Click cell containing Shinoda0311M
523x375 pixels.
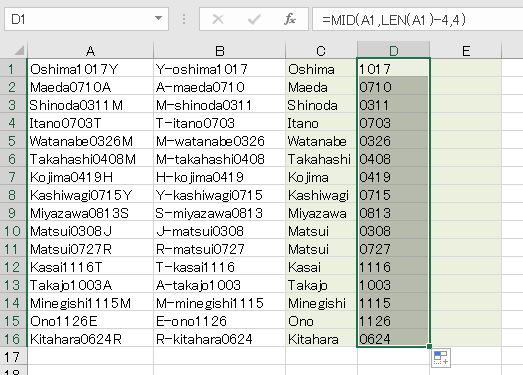pyautogui.click(x=90, y=105)
